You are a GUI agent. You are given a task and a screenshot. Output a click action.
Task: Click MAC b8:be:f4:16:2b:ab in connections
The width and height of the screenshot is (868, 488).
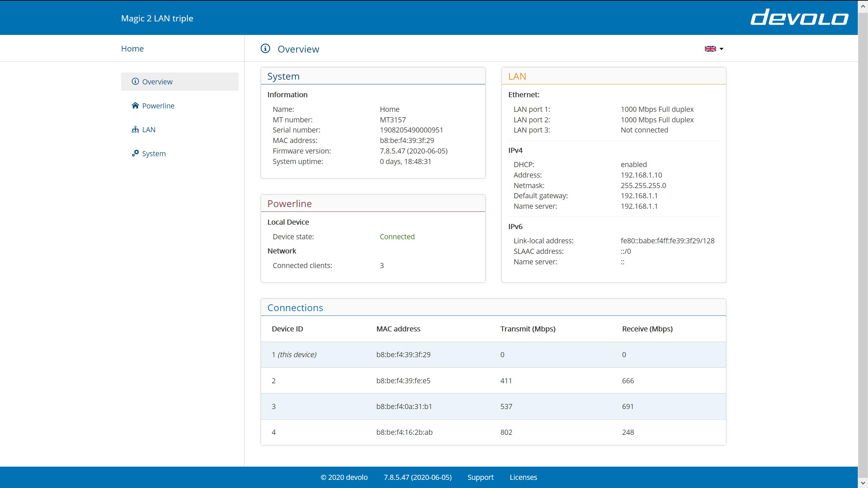[x=404, y=432]
